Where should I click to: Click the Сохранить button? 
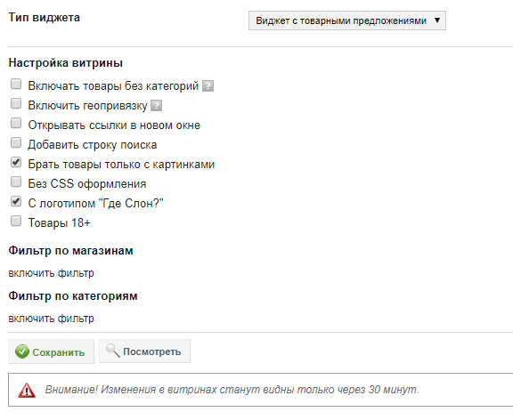[51, 351]
